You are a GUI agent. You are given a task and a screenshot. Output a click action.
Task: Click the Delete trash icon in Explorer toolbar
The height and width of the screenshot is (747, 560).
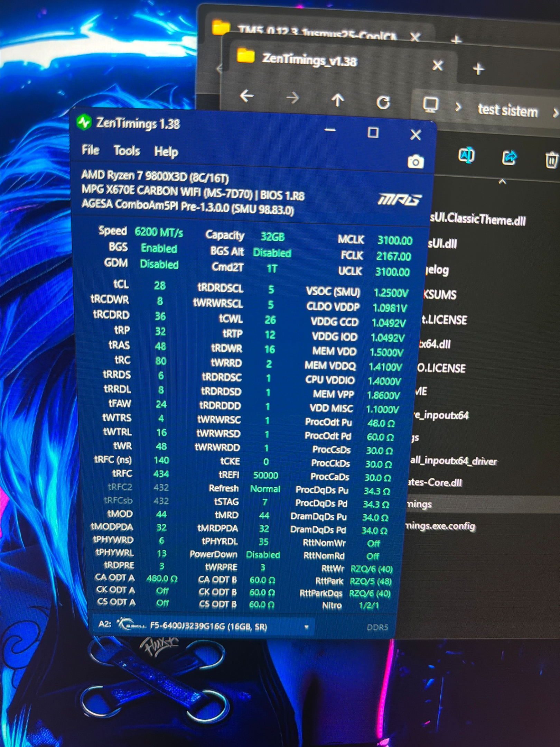(552, 160)
